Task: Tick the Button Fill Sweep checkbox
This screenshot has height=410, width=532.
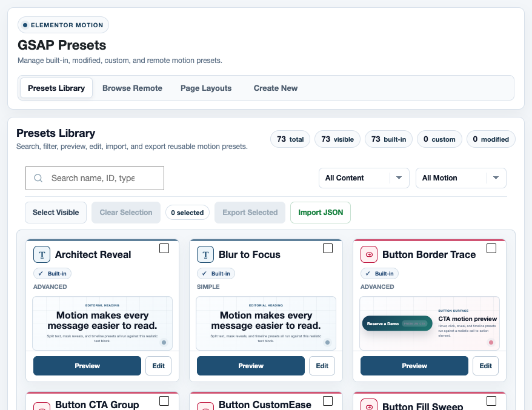Action: [x=491, y=401]
